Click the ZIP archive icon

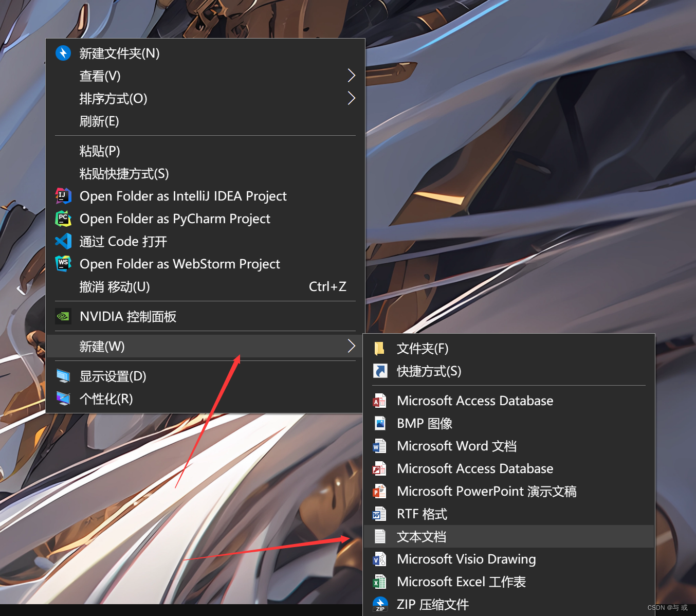coord(380,604)
